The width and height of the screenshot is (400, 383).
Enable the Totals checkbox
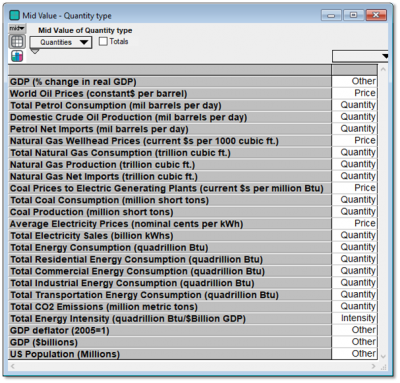(103, 41)
